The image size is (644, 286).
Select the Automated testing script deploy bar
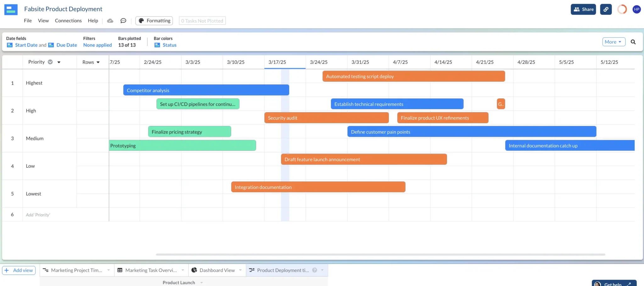point(414,76)
